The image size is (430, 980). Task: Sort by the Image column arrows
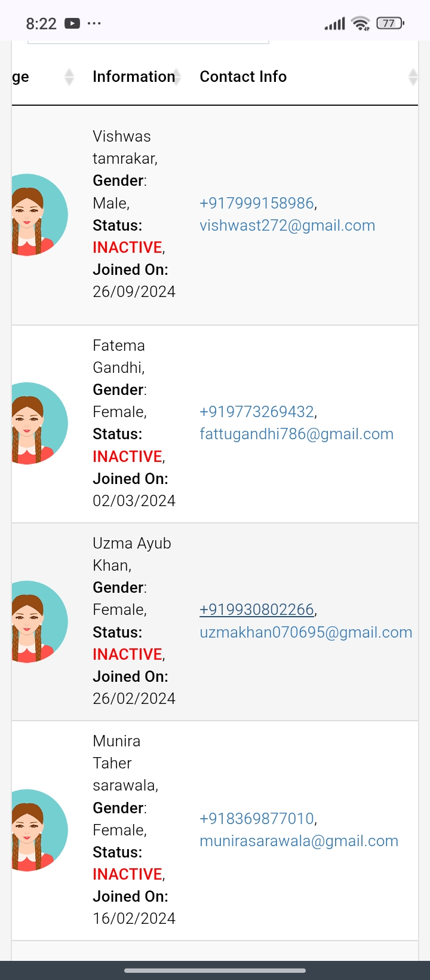click(69, 77)
